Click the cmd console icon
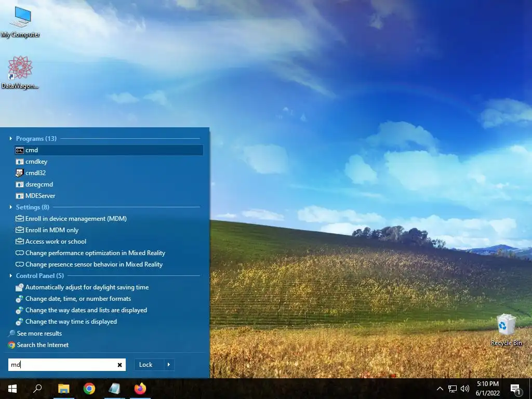Screen dimensions: 532x399 pos(20,150)
